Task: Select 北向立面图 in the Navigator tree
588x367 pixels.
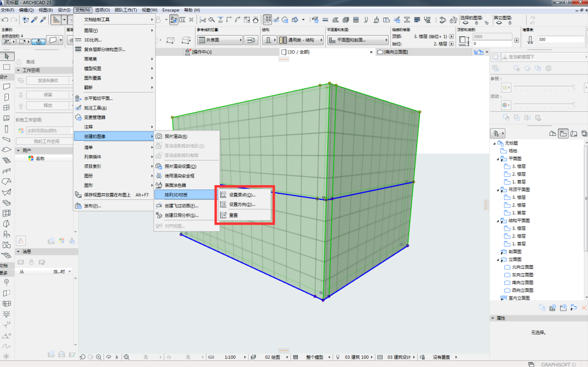Action: [522, 267]
